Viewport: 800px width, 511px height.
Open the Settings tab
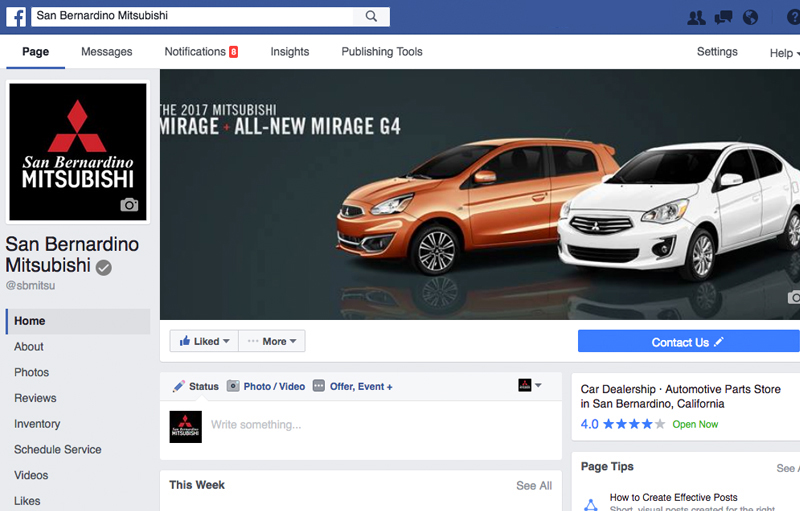[717, 52]
